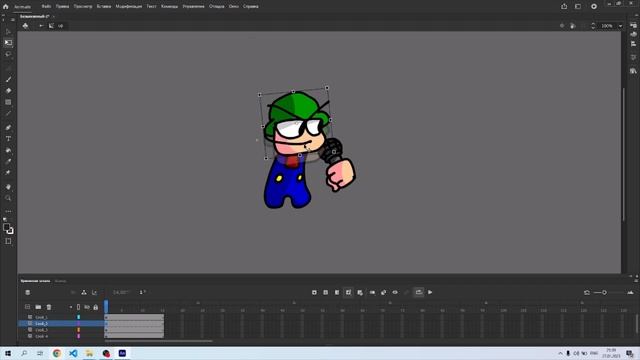Select the Lasso tool
Viewport: 640px width, 360px height.
tap(8, 54)
